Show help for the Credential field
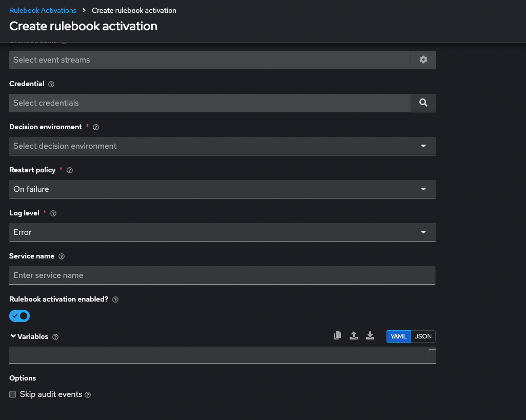Screen dimensions: 526x420 (x=51, y=84)
